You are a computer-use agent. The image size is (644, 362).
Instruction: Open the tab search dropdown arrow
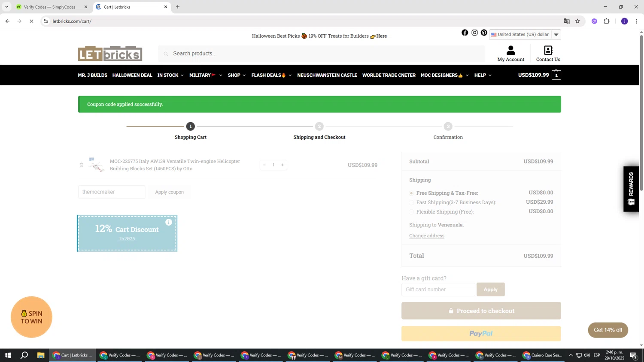[x=6, y=7]
